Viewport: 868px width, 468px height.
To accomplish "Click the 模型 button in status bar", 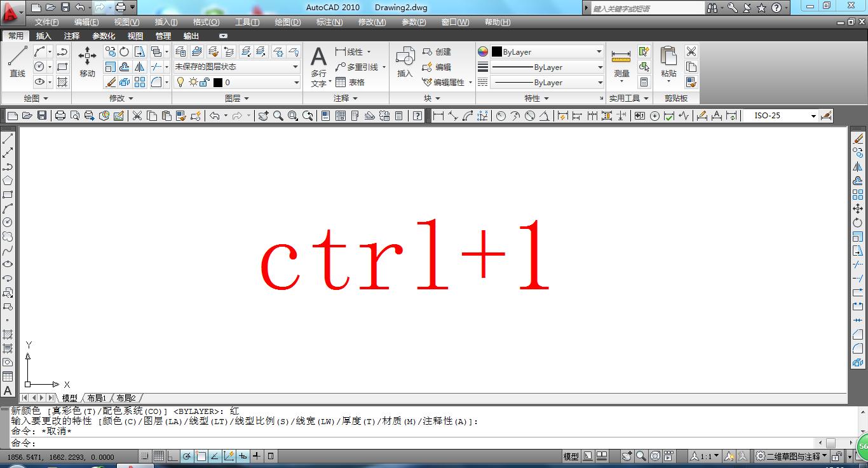I will pos(570,456).
